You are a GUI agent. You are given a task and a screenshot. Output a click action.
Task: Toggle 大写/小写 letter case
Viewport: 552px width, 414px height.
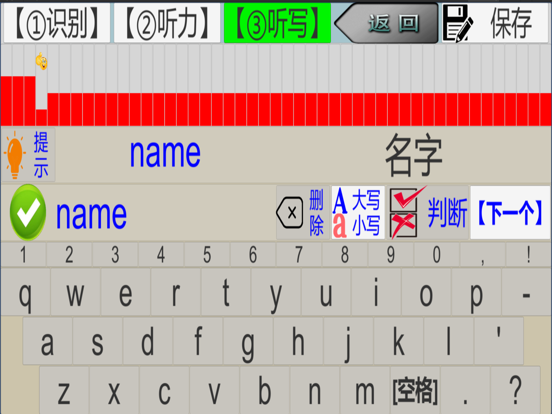(x=358, y=213)
